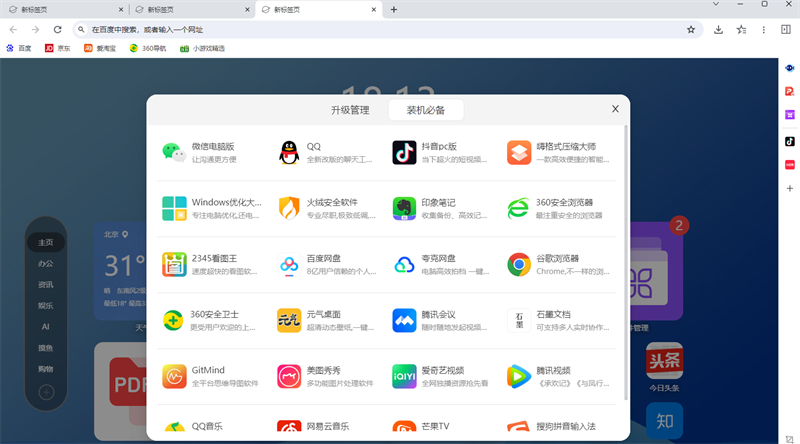800x444 pixels.
Task: Switch to the 装机必备 tab
Action: point(426,110)
